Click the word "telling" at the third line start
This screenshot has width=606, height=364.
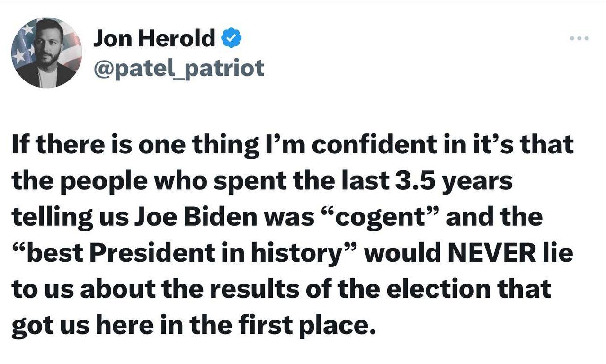click(42, 217)
